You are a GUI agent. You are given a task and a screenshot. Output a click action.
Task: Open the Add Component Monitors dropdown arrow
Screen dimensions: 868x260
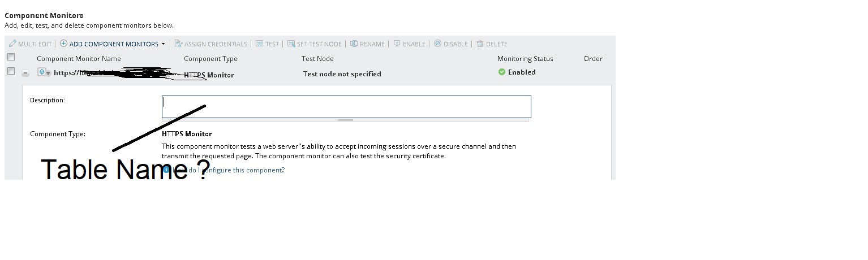(x=164, y=44)
